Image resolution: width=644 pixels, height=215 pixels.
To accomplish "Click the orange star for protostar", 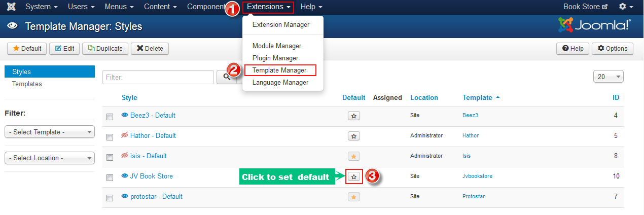I will coord(354,197).
